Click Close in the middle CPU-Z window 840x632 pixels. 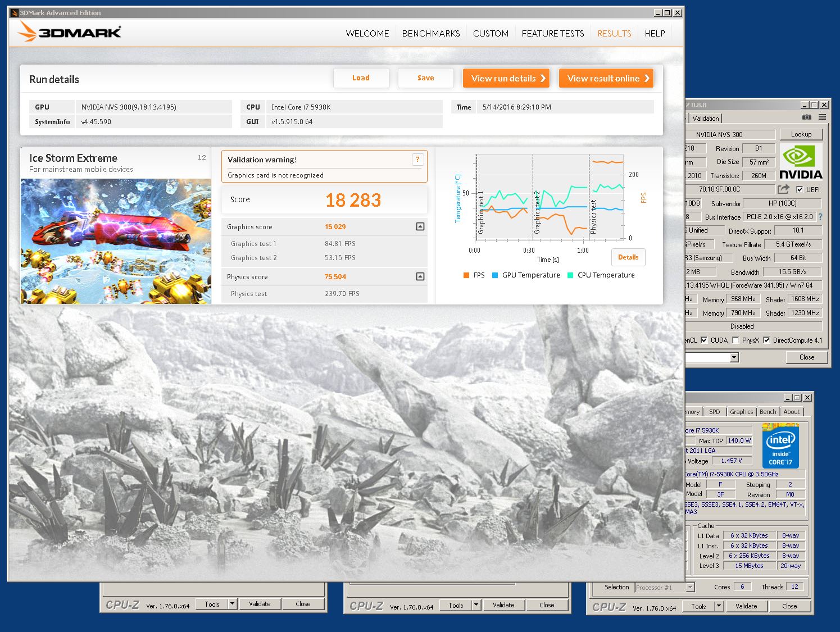pos(547,605)
